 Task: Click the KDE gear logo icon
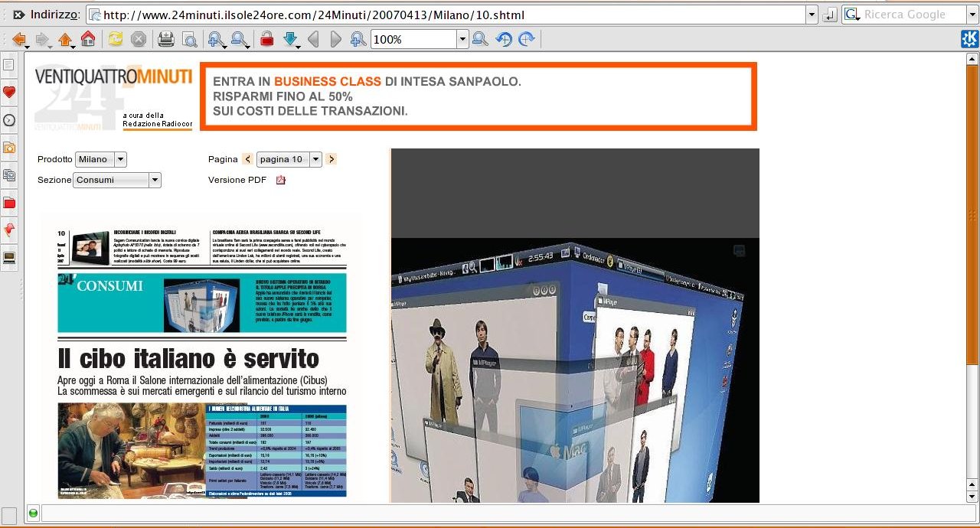tap(969, 39)
